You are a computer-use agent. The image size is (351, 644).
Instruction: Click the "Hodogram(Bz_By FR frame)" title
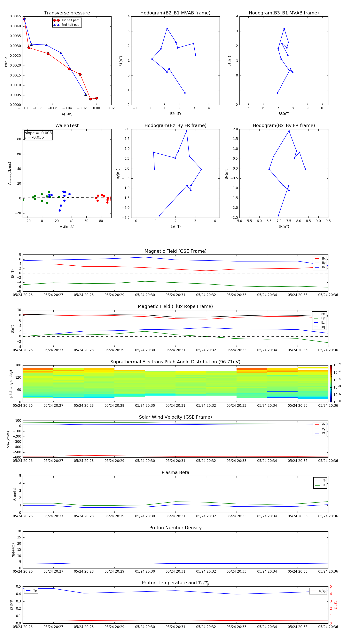coord(175,125)
